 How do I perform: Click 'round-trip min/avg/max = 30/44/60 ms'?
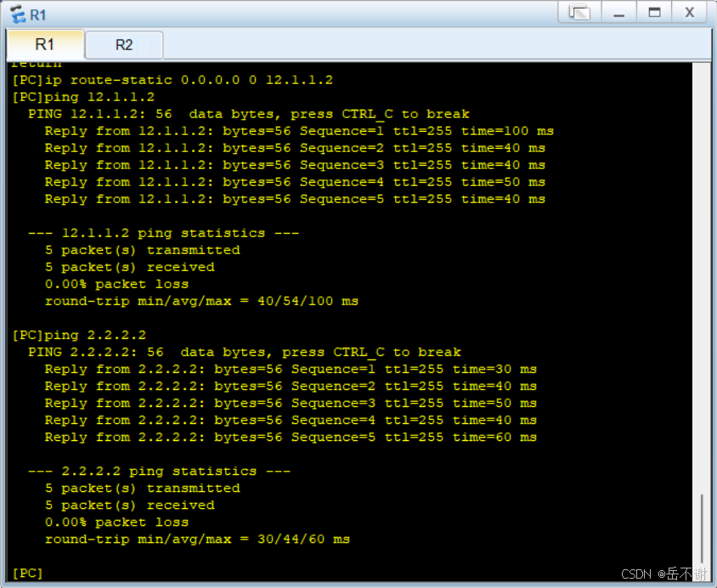point(198,540)
